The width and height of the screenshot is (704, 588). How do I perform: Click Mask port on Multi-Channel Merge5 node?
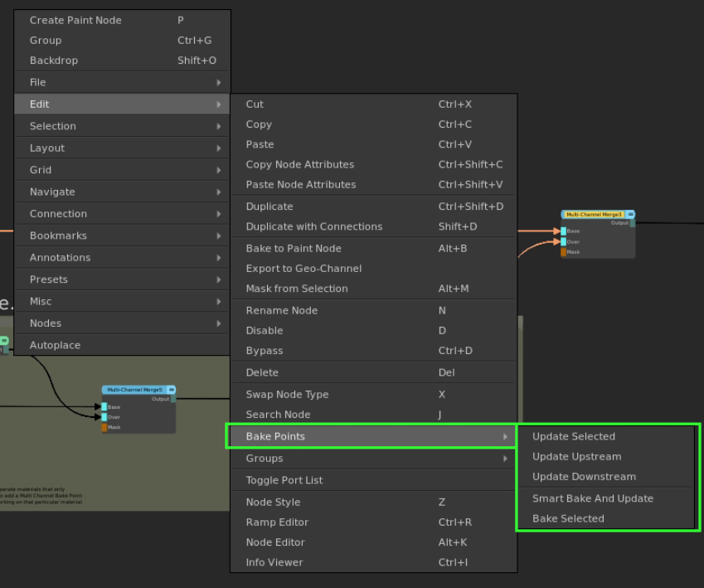(104, 428)
